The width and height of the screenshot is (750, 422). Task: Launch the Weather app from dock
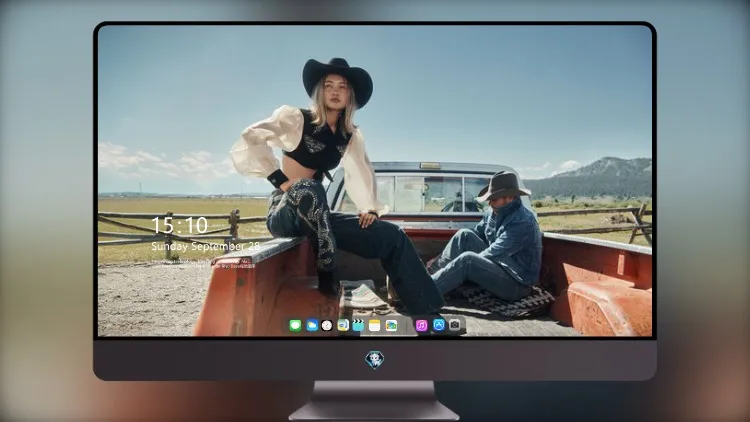coord(311,326)
